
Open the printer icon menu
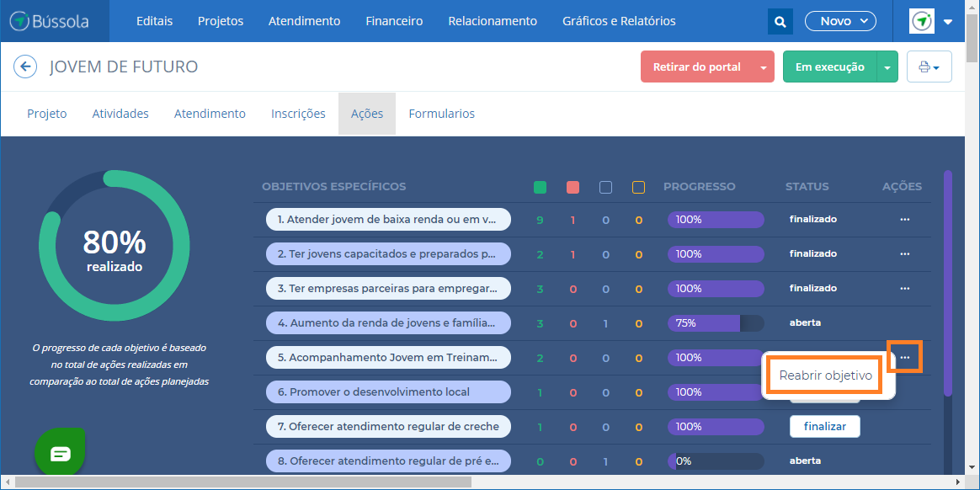[x=929, y=67]
